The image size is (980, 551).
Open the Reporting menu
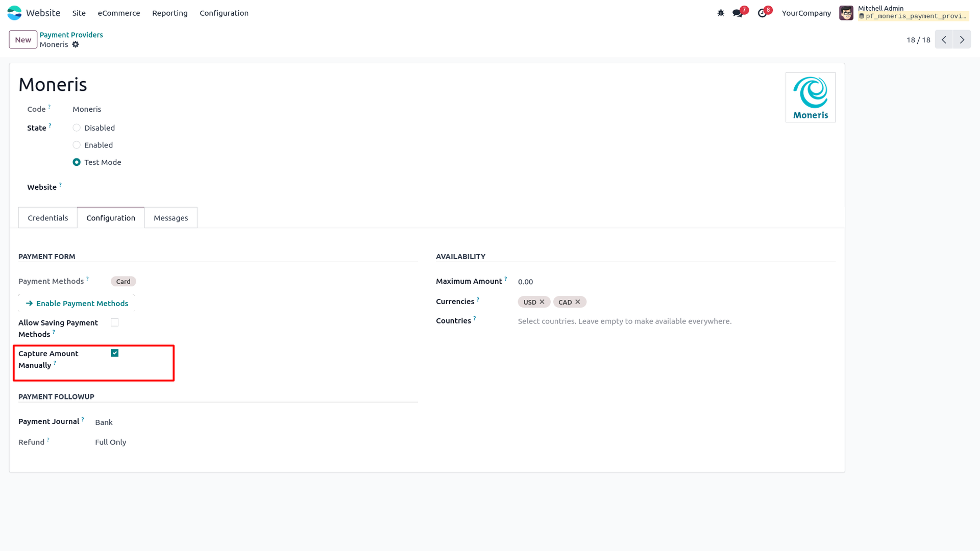point(170,13)
